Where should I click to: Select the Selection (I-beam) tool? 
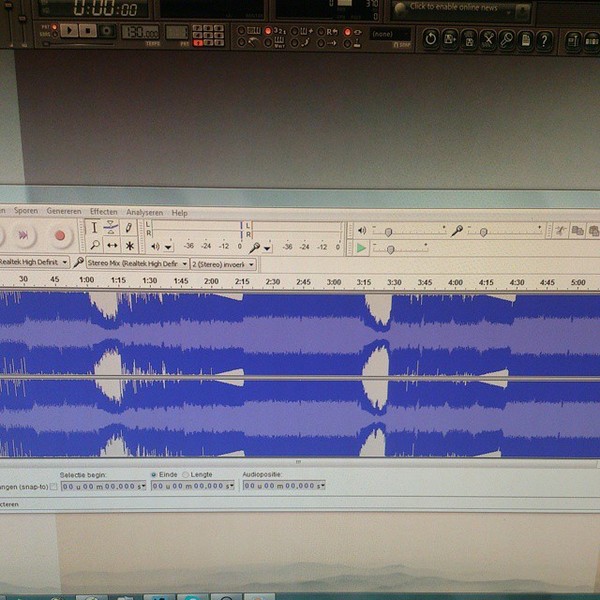coord(94,228)
